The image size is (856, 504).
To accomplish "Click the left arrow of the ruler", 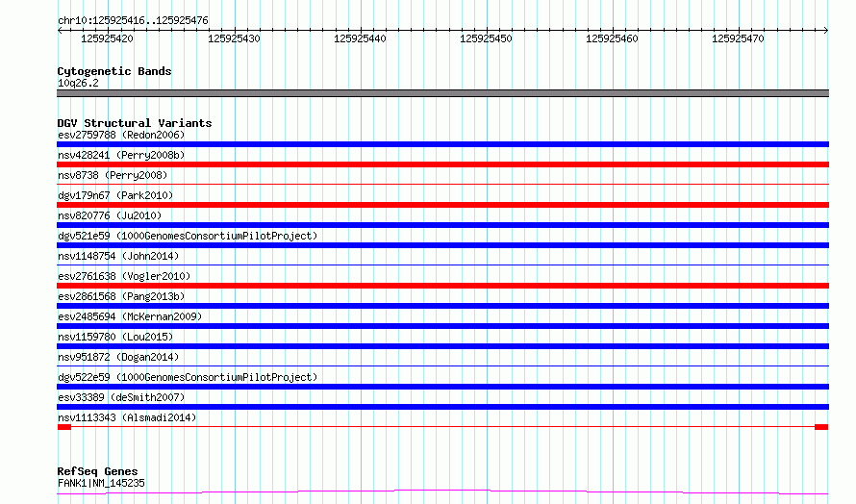I will tap(60, 30).
